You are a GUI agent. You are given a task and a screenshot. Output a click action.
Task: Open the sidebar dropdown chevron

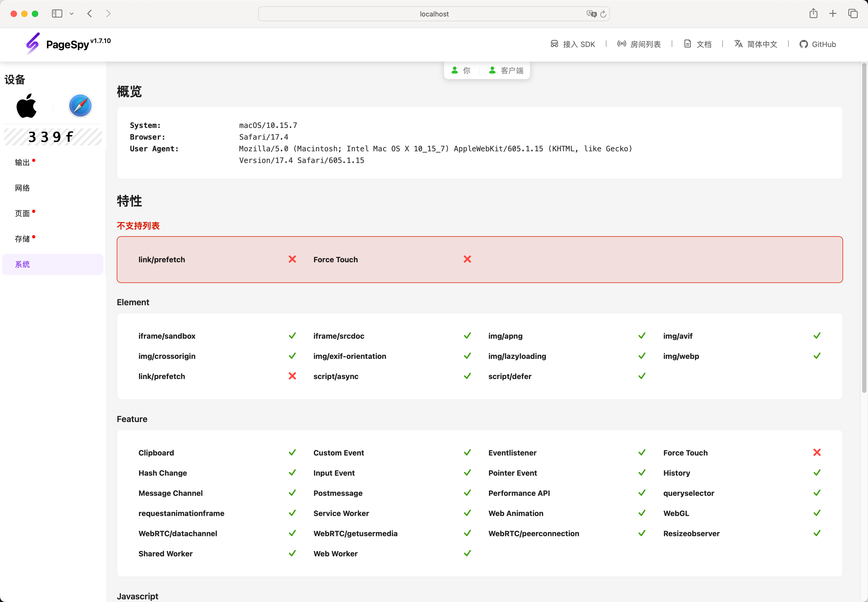[x=72, y=14]
